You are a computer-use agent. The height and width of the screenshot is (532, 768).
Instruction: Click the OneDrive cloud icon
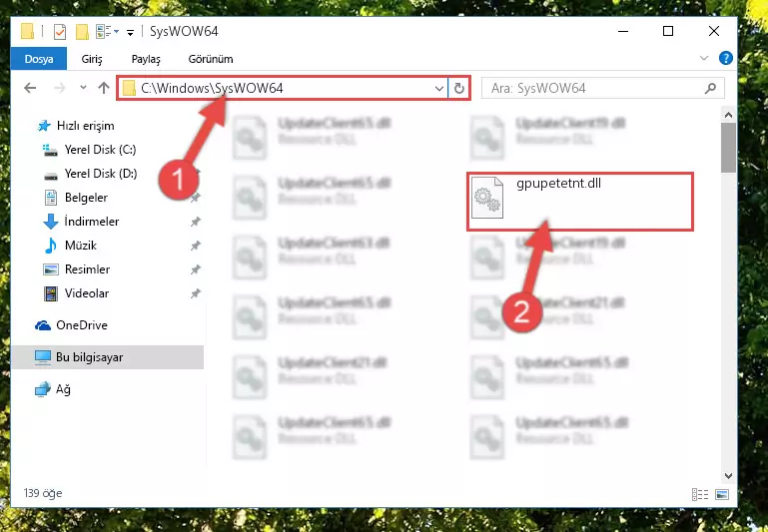click(43, 325)
